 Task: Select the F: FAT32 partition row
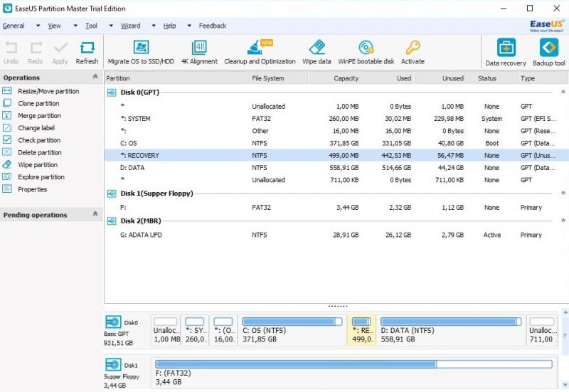(336, 207)
